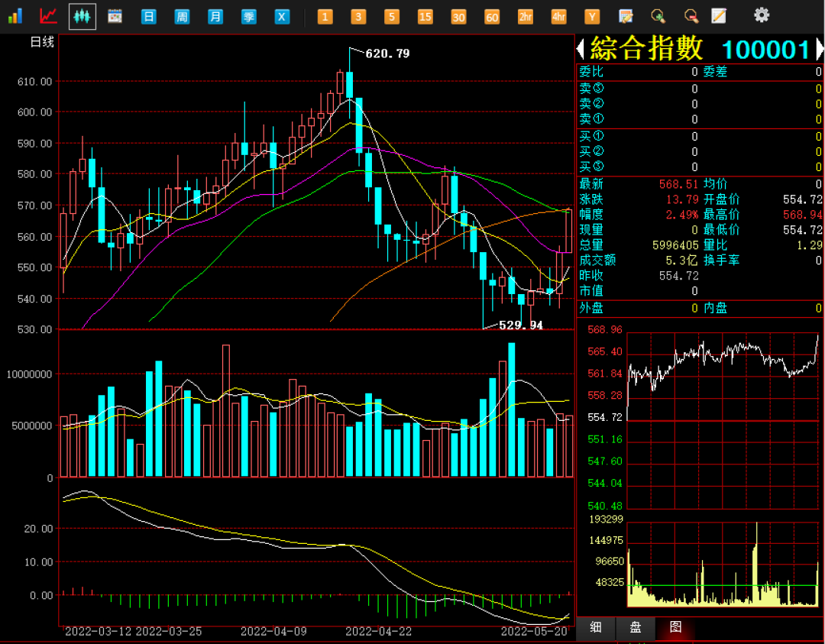
Task: Click the 市值 label
Action: tap(590, 291)
